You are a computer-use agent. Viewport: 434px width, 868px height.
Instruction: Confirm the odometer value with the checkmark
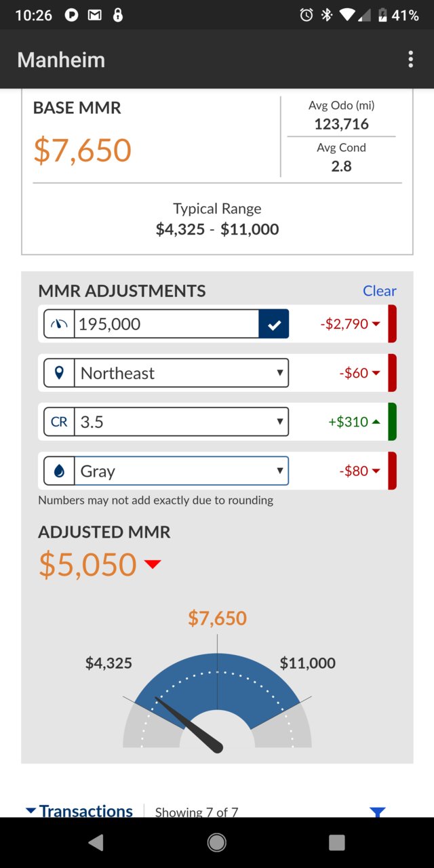[x=274, y=324]
